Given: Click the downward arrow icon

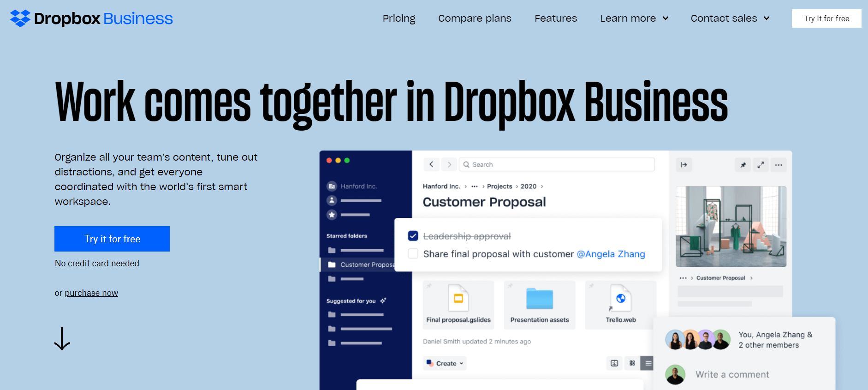Looking at the screenshot, I should point(62,339).
